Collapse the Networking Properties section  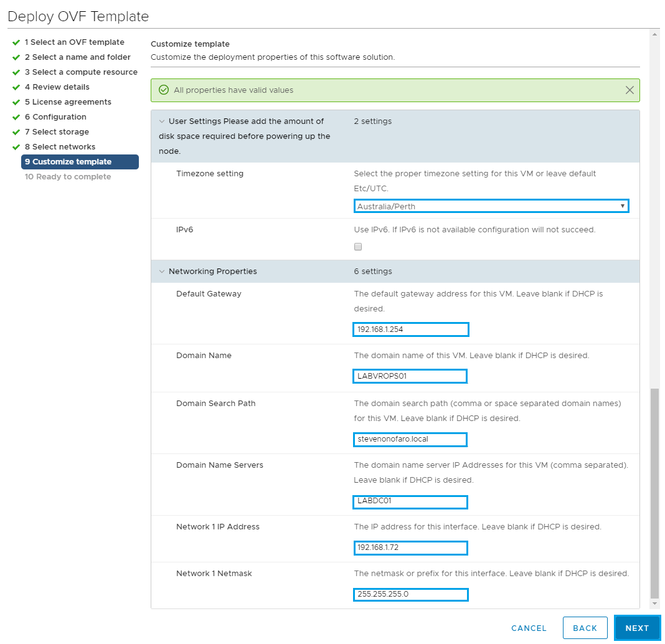coord(163,272)
